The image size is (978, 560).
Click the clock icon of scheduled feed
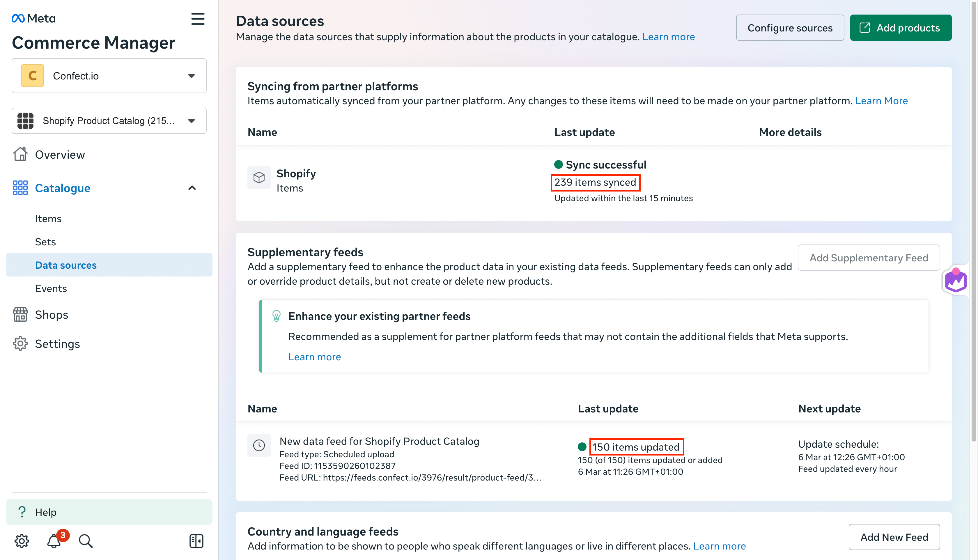click(259, 445)
